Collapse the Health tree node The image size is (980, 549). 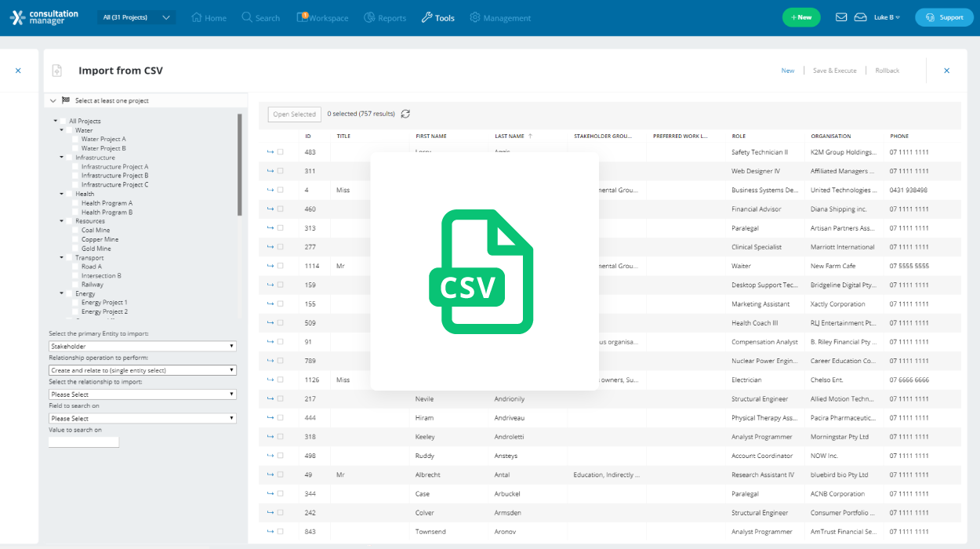coord(62,194)
